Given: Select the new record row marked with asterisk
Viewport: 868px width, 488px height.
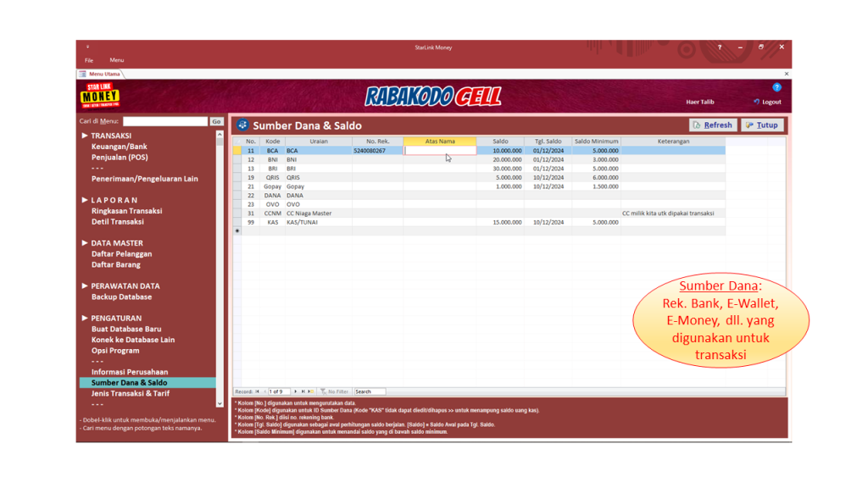Looking at the screenshot, I should pyautogui.click(x=237, y=230).
